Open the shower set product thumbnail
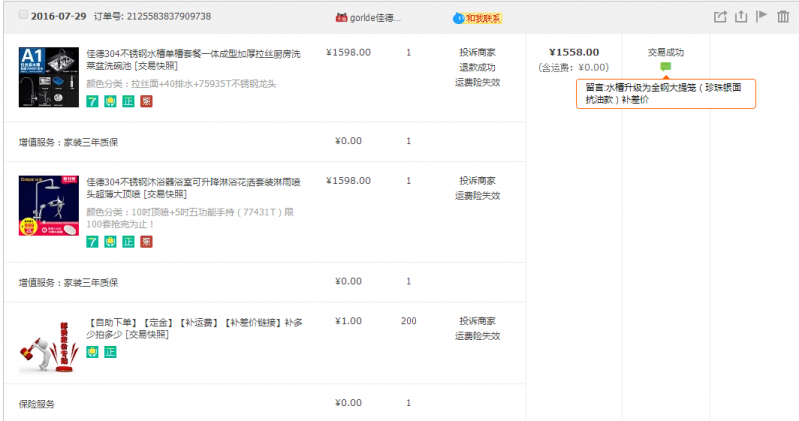799x421 pixels. tap(49, 207)
